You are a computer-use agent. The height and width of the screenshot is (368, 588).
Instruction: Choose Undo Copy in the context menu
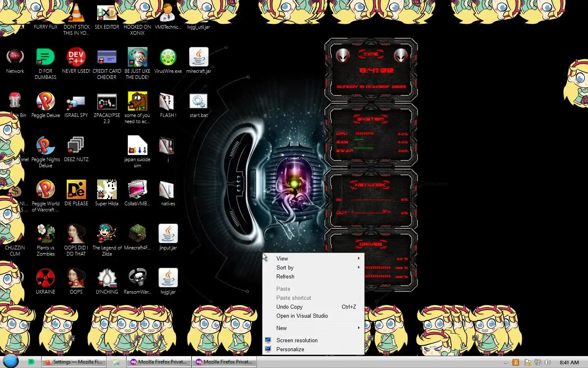click(313, 307)
